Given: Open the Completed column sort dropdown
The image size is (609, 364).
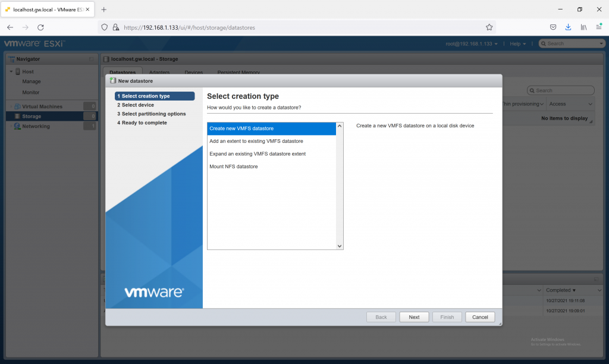Looking at the screenshot, I should click(x=599, y=290).
